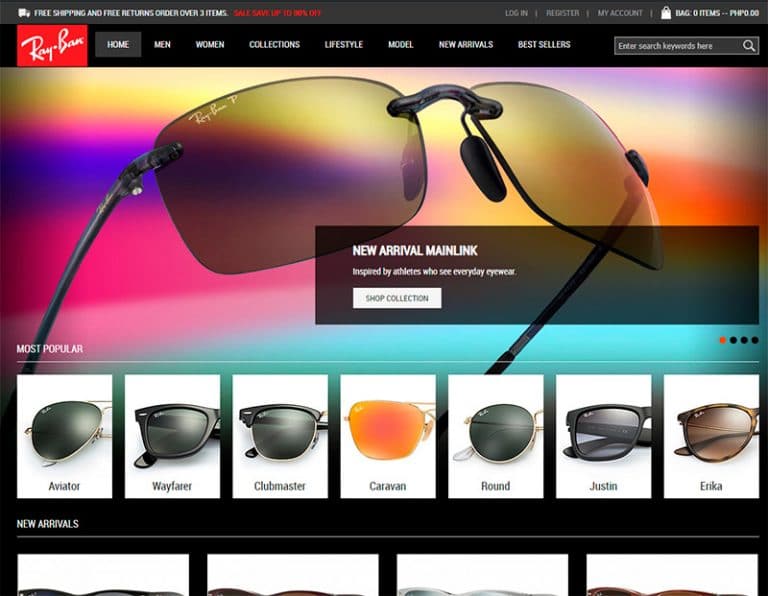Open the Wayfarer sunglasses card

click(x=172, y=436)
